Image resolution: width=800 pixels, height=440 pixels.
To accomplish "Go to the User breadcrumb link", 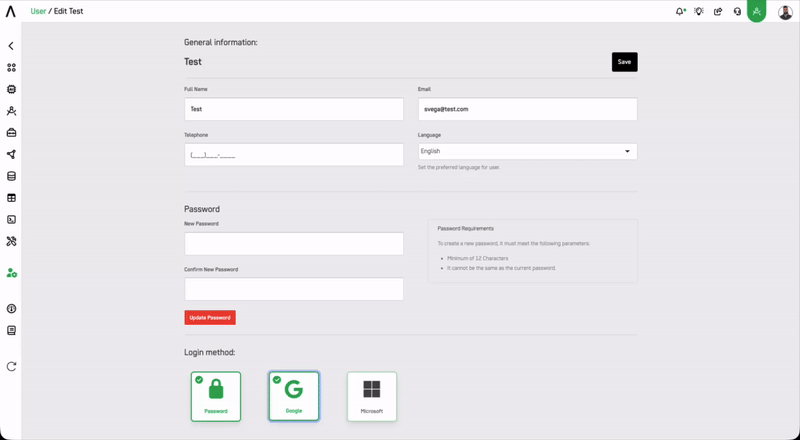I will pyautogui.click(x=38, y=11).
